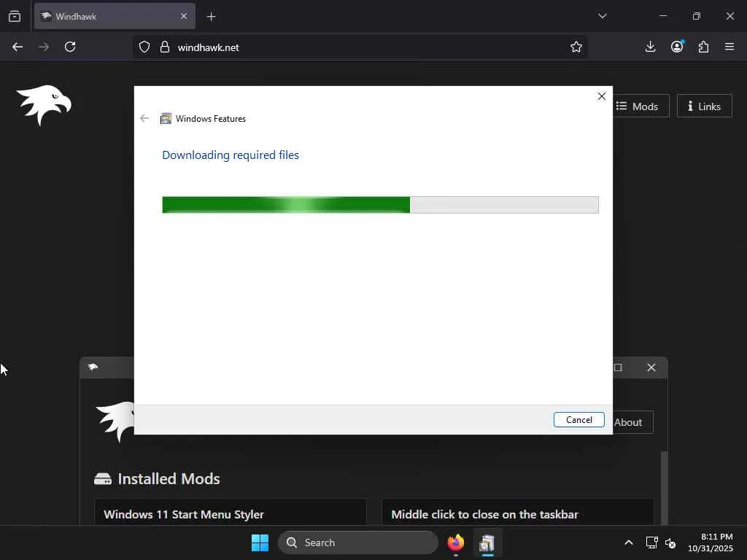Maximize the Windhawk app window
Image resolution: width=747 pixels, height=560 pixels.
619,367
